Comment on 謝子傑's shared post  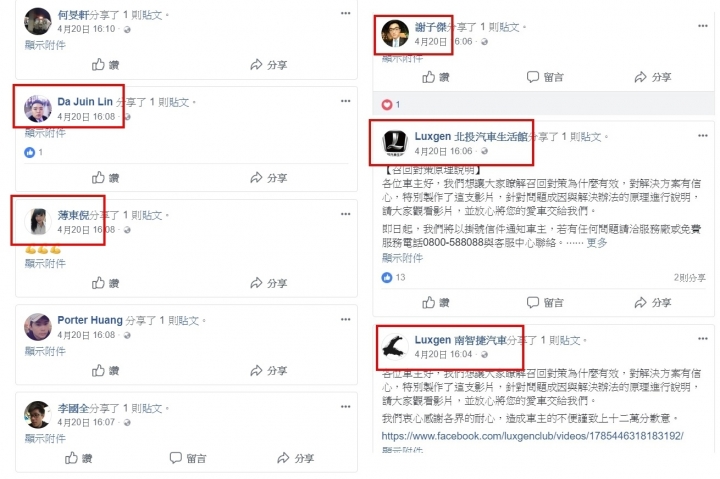coord(545,77)
